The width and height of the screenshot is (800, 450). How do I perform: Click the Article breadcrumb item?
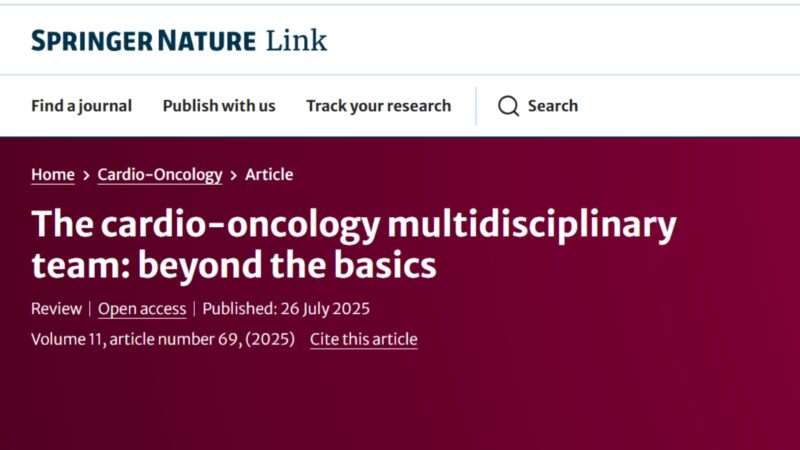click(x=269, y=174)
